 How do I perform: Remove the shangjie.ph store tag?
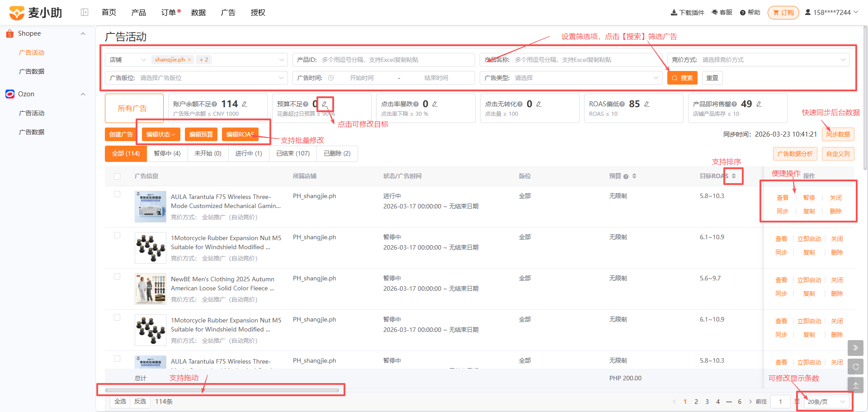point(189,60)
